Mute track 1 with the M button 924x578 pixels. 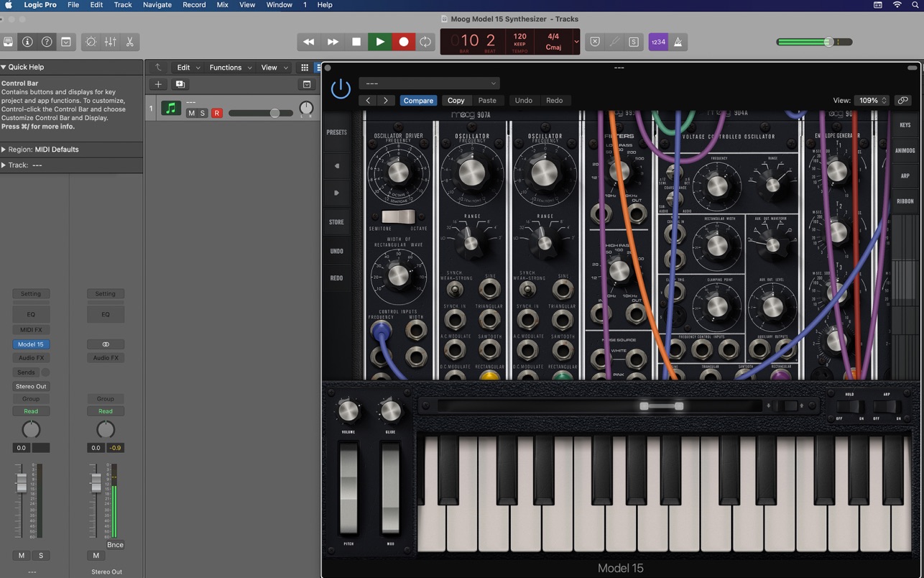191,114
